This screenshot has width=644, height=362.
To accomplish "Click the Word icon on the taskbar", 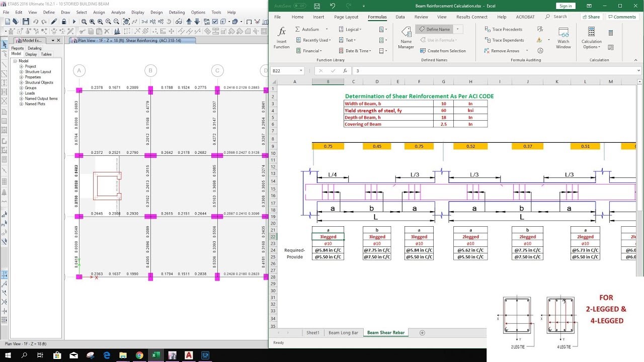I will click(173, 355).
